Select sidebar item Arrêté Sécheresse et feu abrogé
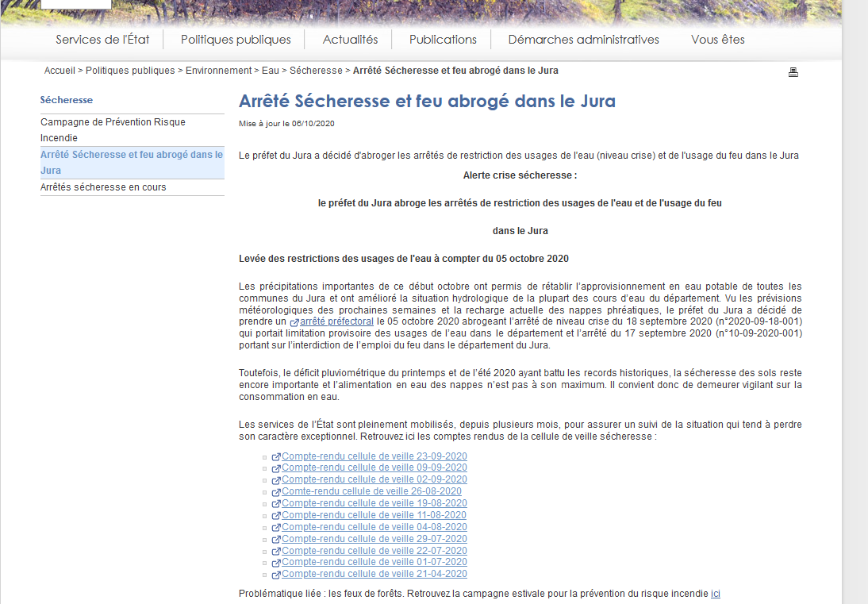Viewport: 868px width, 604px height. tap(133, 162)
